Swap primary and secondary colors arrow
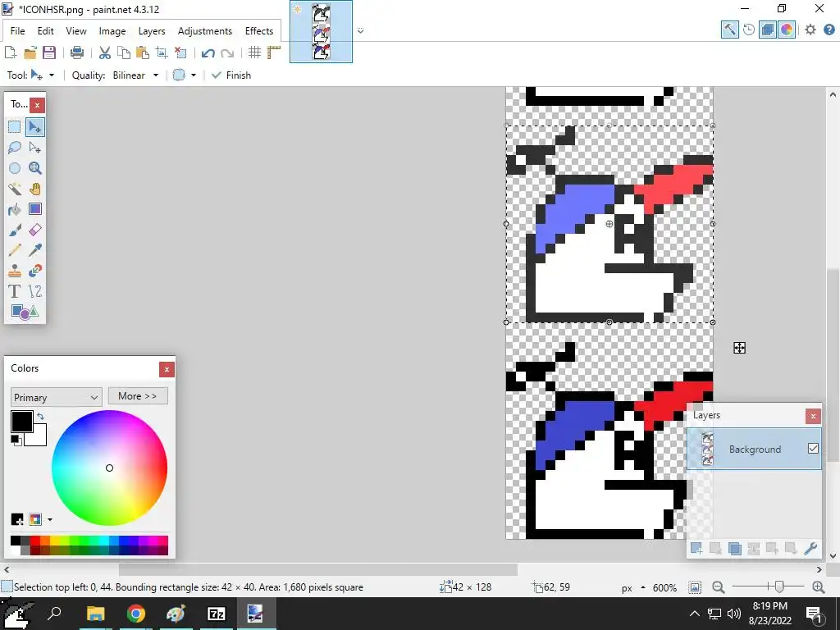The width and height of the screenshot is (840, 630). [41, 416]
